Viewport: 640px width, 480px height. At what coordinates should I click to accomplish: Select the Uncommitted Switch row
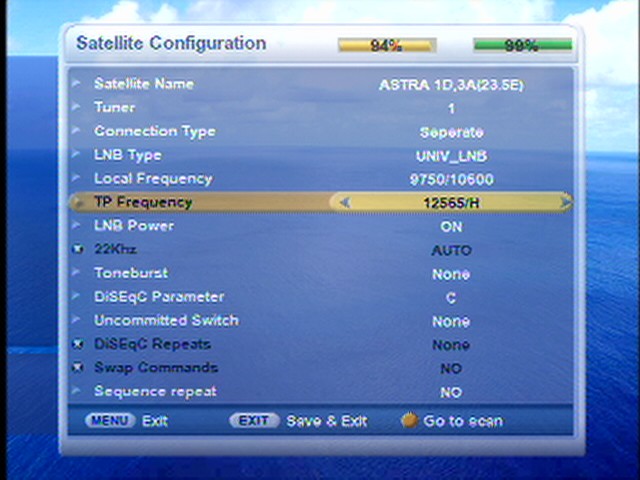[166, 321]
